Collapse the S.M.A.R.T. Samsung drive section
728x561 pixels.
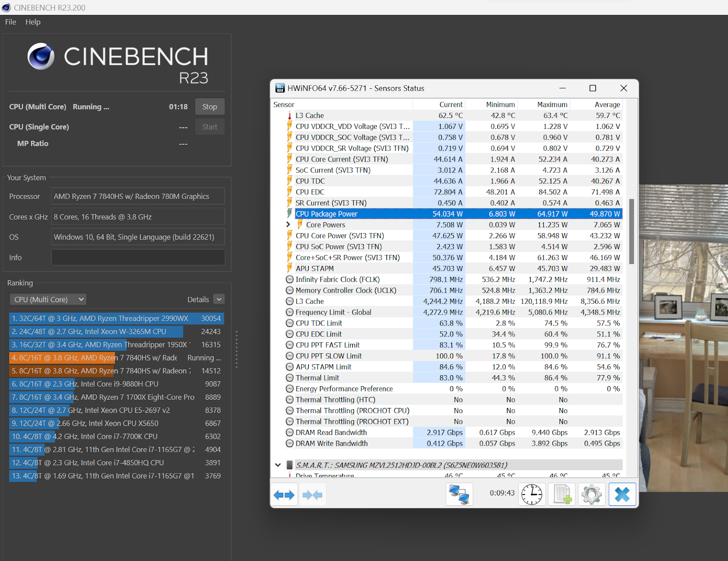point(278,465)
